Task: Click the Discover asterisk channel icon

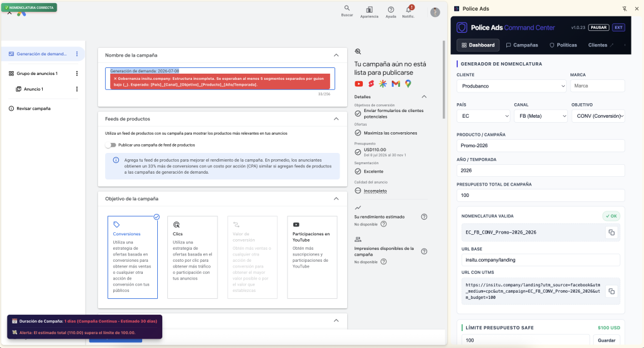Action: pos(383,84)
